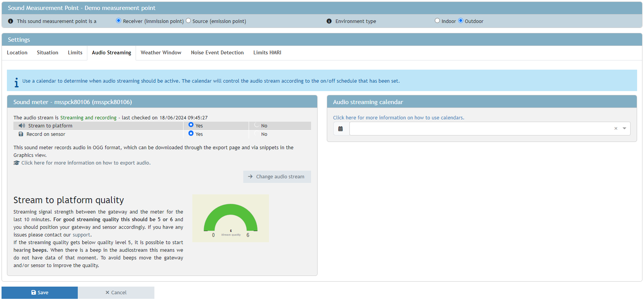Clear the calendar selection with the x icon

click(x=616, y=129)
